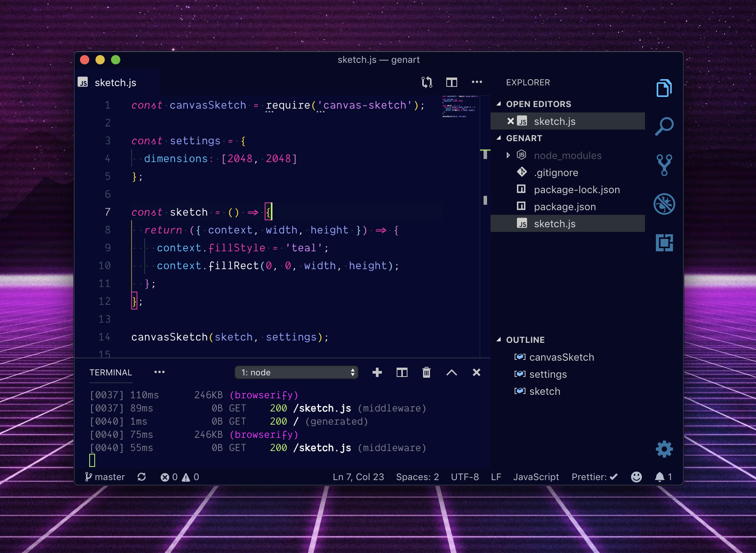
Task: Split the editor with split icon
Action: (x=451, y=82)
